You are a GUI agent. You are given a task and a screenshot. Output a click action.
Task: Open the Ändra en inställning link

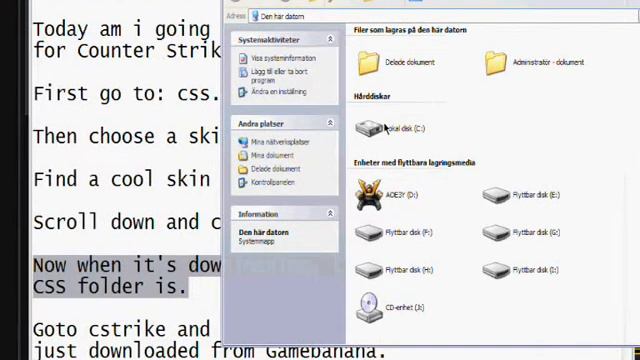coord(279,92)
